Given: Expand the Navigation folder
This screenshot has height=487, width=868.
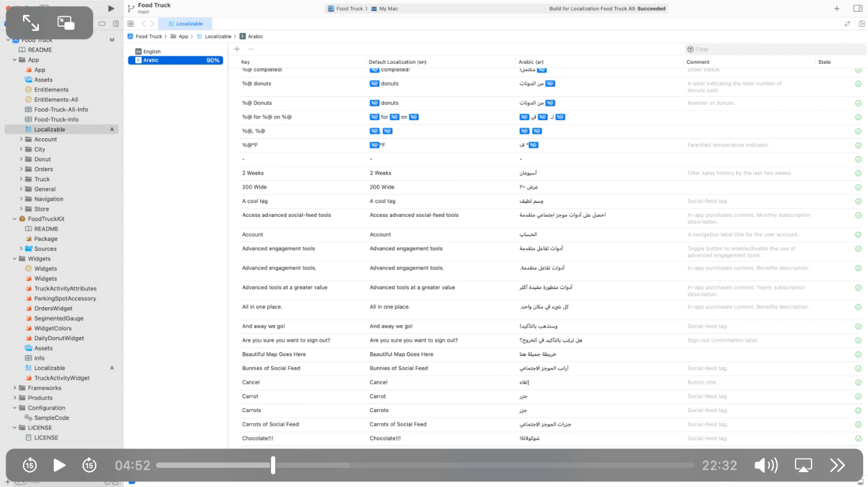Looking at the screenshot, I should click(21, 199).
